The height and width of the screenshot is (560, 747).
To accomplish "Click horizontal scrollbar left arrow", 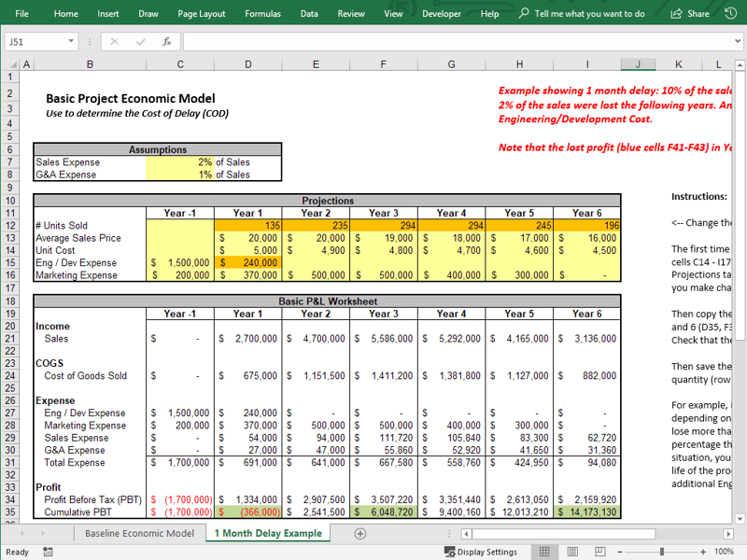I will (x=466, y=534).
